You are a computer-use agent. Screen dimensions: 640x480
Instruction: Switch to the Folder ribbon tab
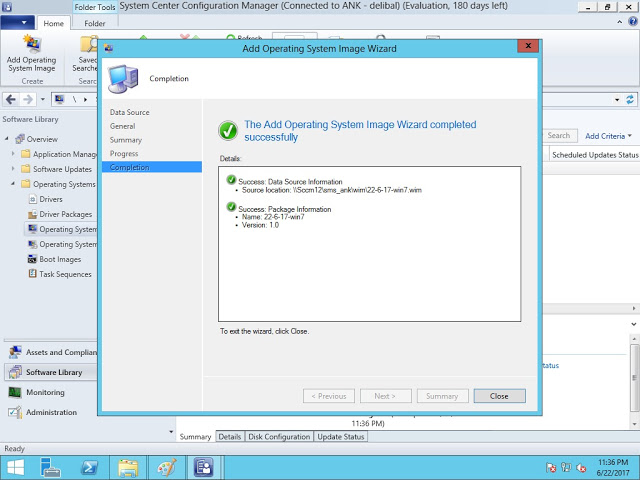coord(95,23)
